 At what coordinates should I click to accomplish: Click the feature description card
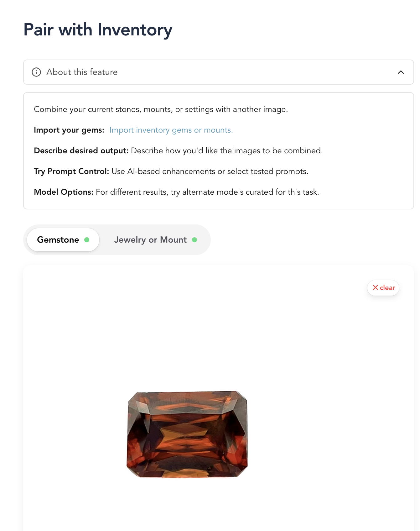[x=218, y=150]
